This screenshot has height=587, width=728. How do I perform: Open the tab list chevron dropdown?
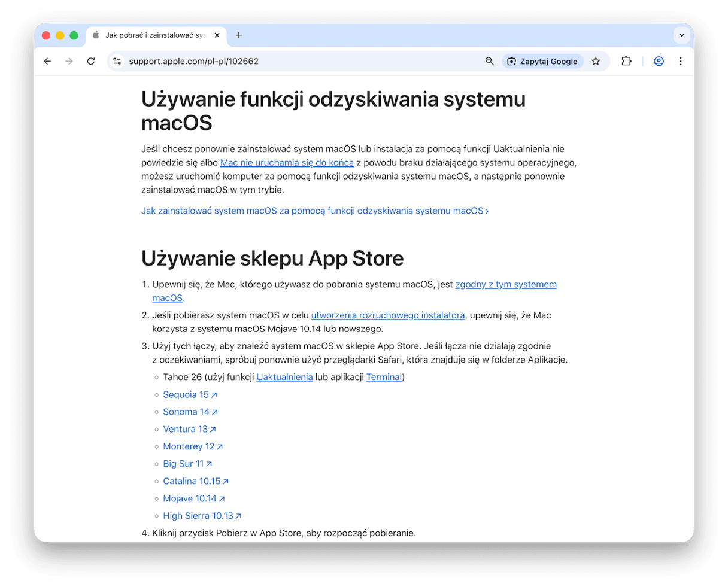[x=681, y=35]
